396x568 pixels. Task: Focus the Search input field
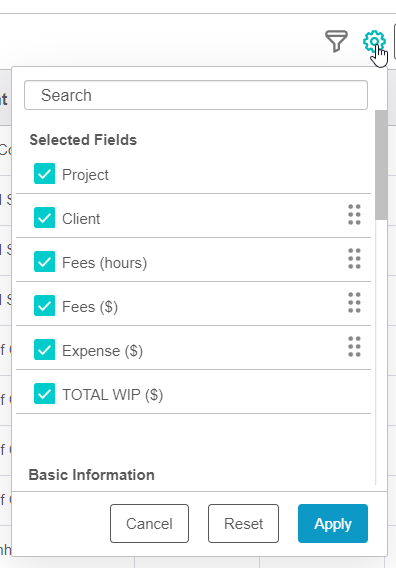(196, 95)
